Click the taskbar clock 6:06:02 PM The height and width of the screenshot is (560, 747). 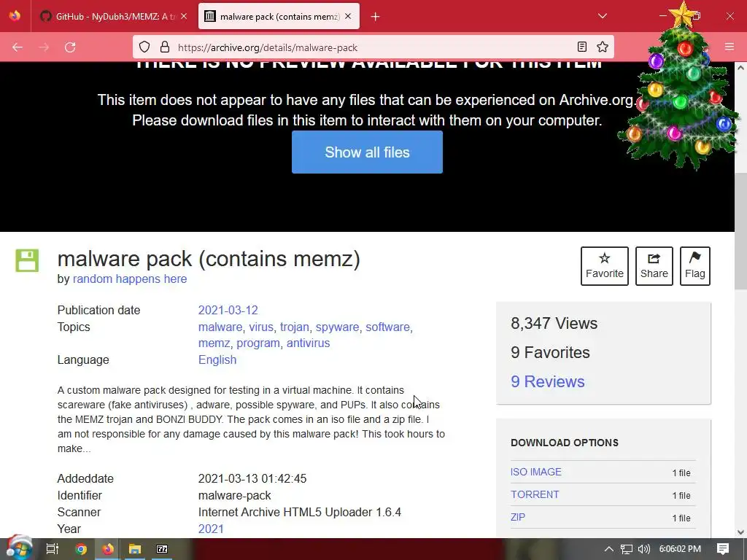point(680,549)
